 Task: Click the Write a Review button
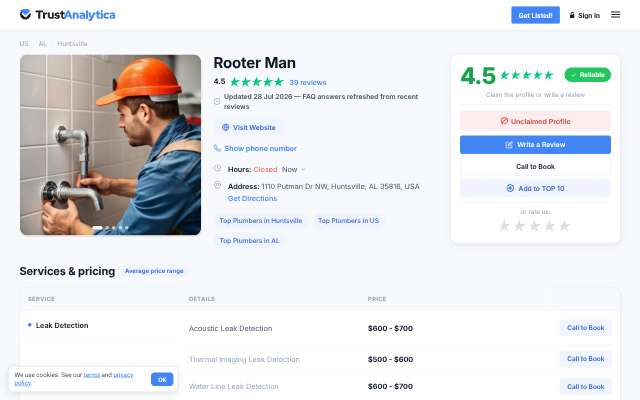[535, 144]
